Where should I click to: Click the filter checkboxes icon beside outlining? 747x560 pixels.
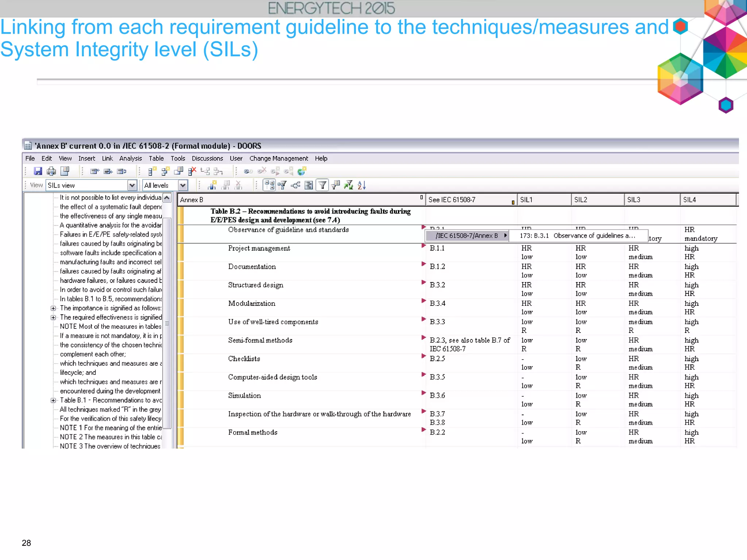(282, 185)
